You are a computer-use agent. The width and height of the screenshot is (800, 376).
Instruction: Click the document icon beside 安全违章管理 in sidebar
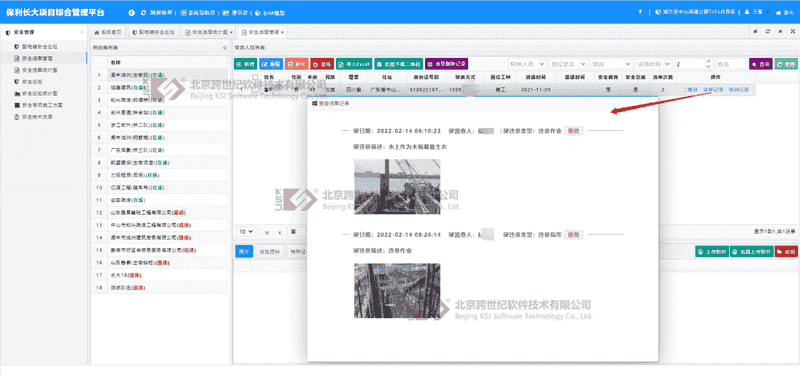pyautogui.click(x=17, y=58)
